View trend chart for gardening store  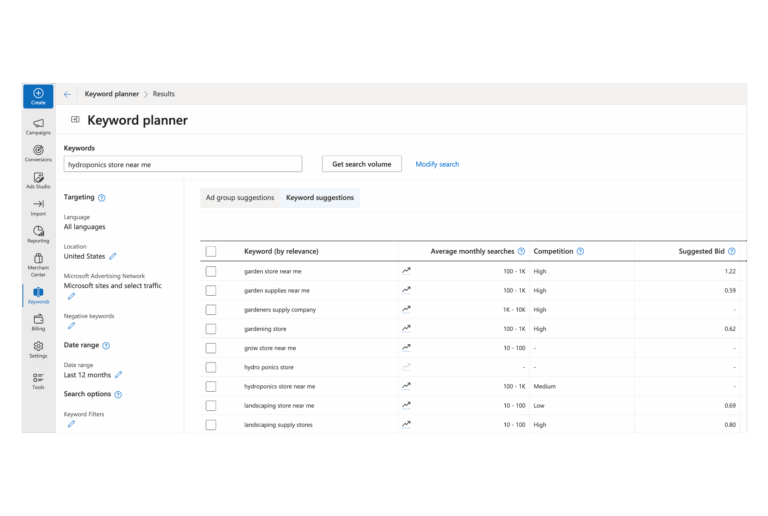pos(406,328)
